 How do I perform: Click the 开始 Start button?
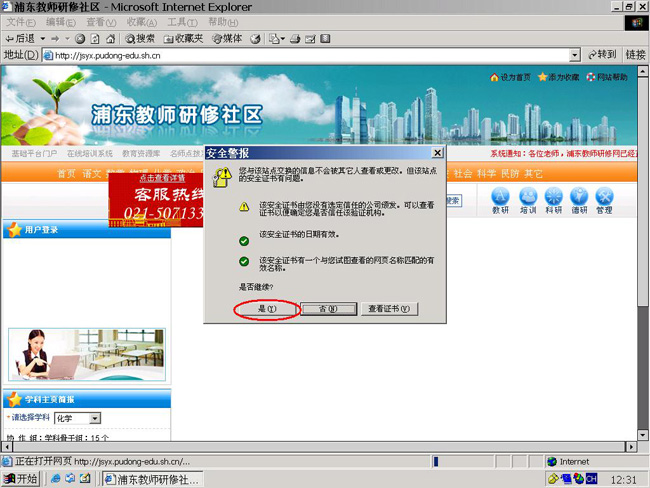[20, 479]
